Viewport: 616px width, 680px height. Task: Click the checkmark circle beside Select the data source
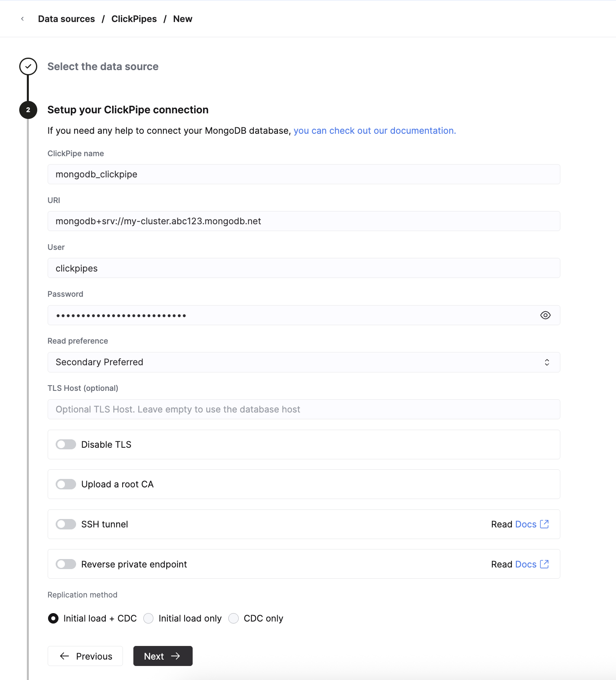(28, 66)
